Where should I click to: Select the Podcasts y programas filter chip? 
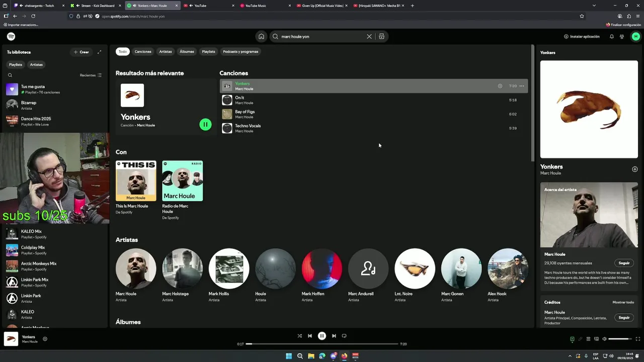(x=240, y=51)
